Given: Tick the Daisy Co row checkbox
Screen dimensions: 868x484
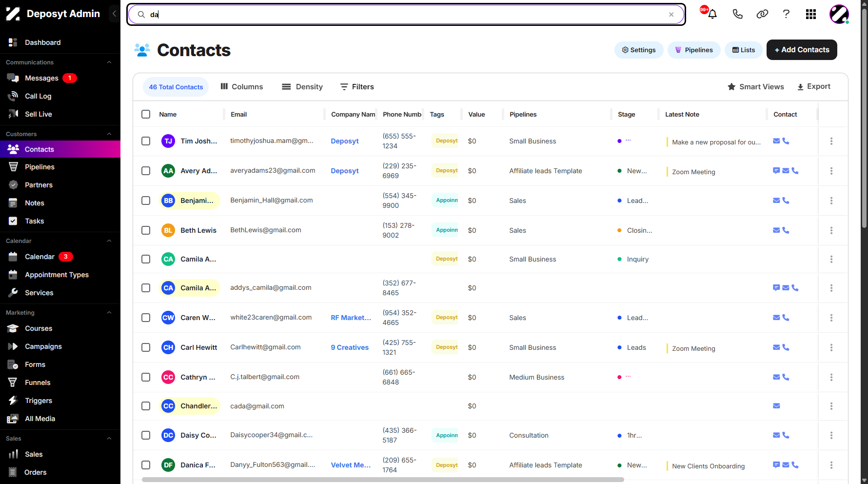Looking at the screenshot, I should coord(146,435).
